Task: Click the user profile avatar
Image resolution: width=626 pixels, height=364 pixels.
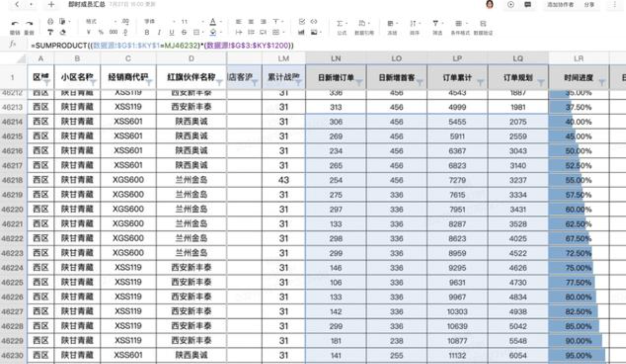Action: tap(490, 4)
